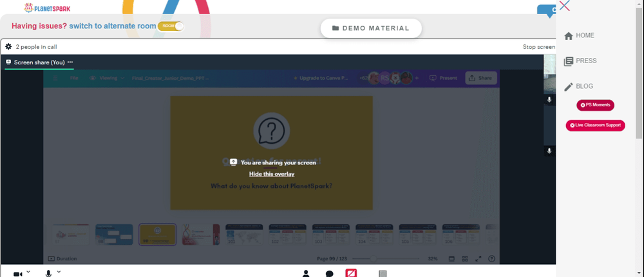Toggle the camera icon in call controls

[17, 273]
